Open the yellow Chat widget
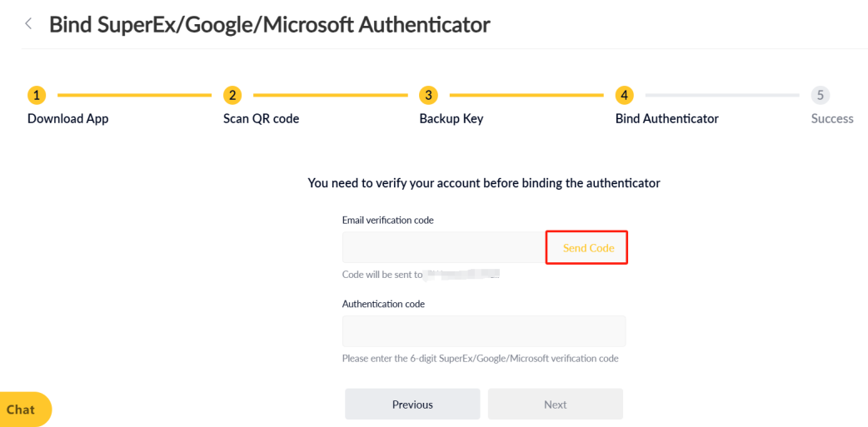This screenshot has width=868, height=427. coord(25,410)
